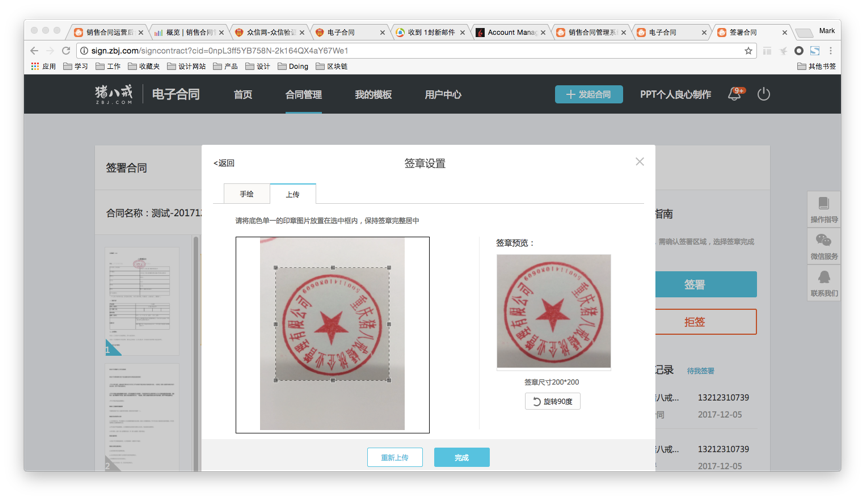Viewport: 865px width, 500px height.
Task: Open the 学习 bookmarks folder
Action: 76,66
